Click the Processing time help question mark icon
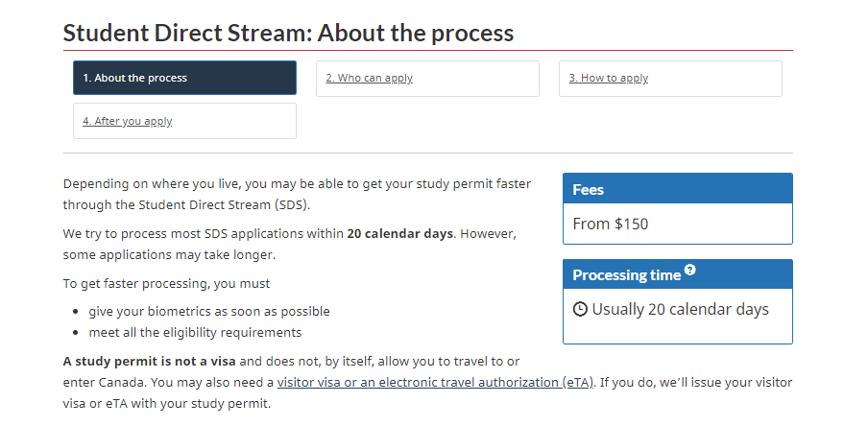The height and width of the screenshot is (426, 868). [690, 271]
